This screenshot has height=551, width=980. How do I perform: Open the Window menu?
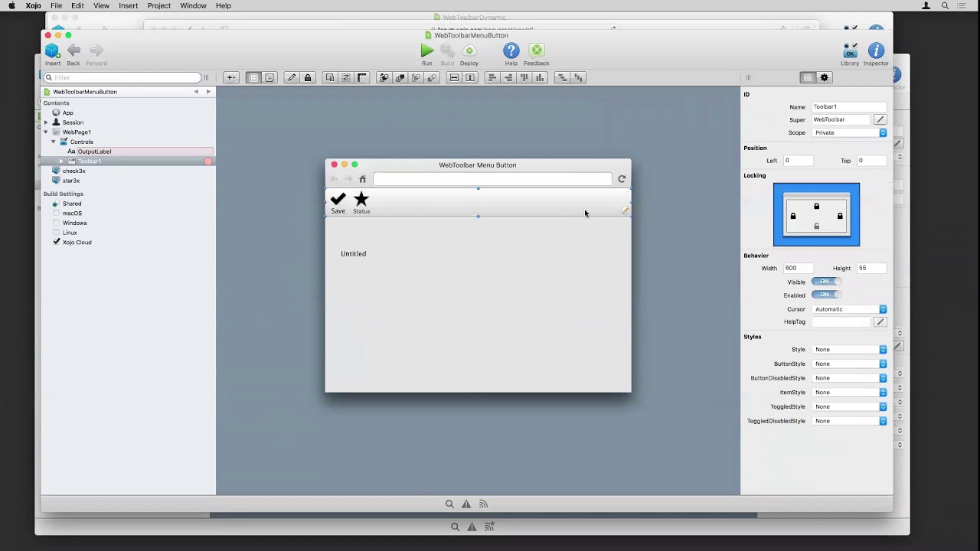[193, 5]
